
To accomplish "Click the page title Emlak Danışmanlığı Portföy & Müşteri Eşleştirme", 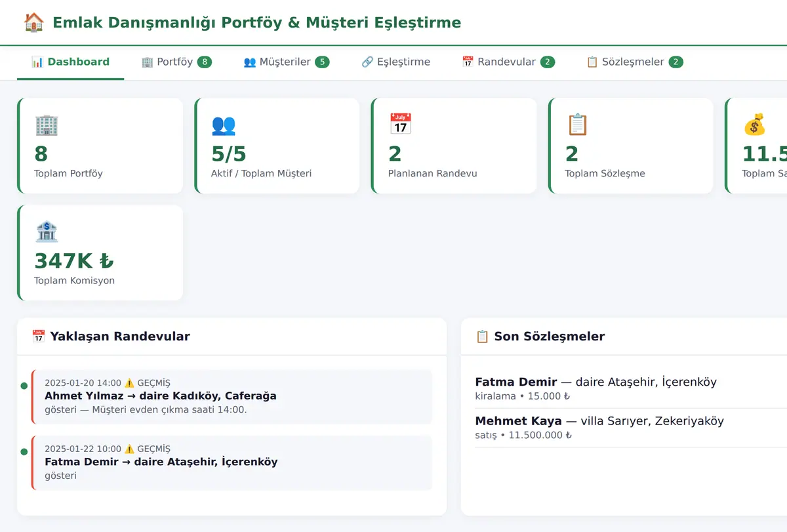I will coord(256,23).
